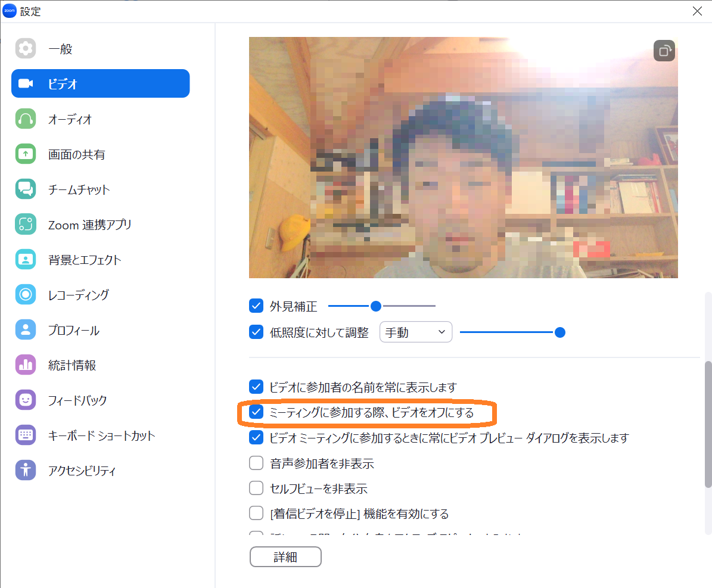Select the Recording (レコーディング) icon
712x588 pixels.
pos(26,295)
